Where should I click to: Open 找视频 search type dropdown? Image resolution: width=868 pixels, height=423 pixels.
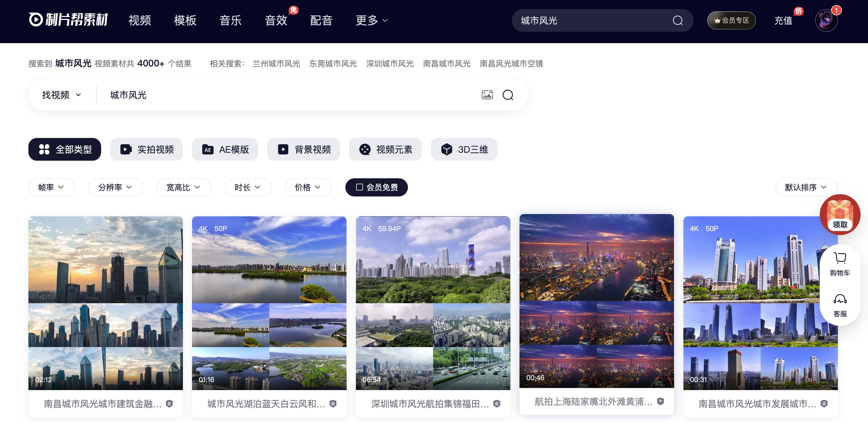point(62,95)
